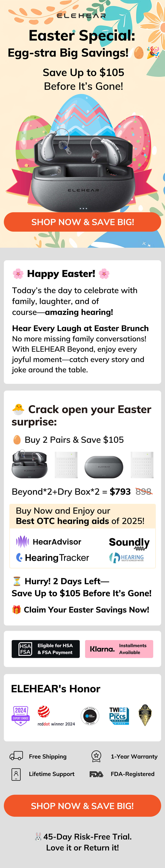Image resolution: width=165 pixels, height=868 pixels.
Task: Click the 2024 Expert Choice award badge
Action: click(x=20, y=715)
